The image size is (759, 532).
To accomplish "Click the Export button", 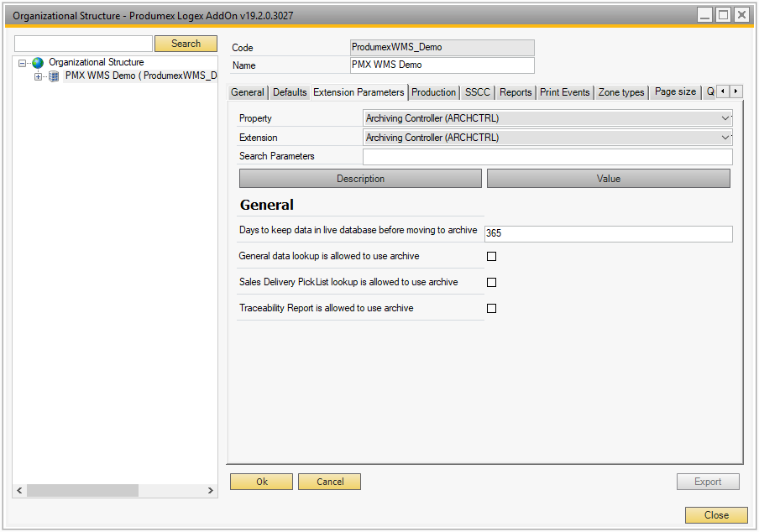I will point(708,481).
